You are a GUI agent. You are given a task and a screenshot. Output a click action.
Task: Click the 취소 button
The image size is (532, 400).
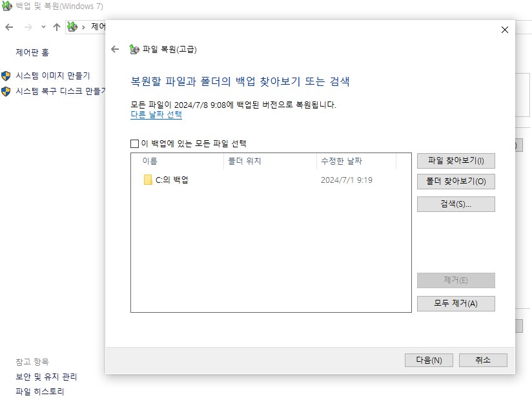tap(482, 360)
